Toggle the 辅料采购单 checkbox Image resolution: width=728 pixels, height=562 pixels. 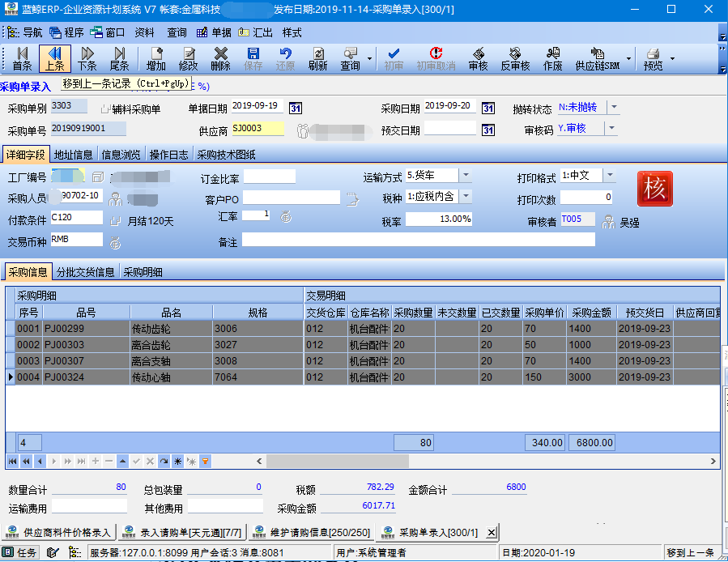[105, 109]
